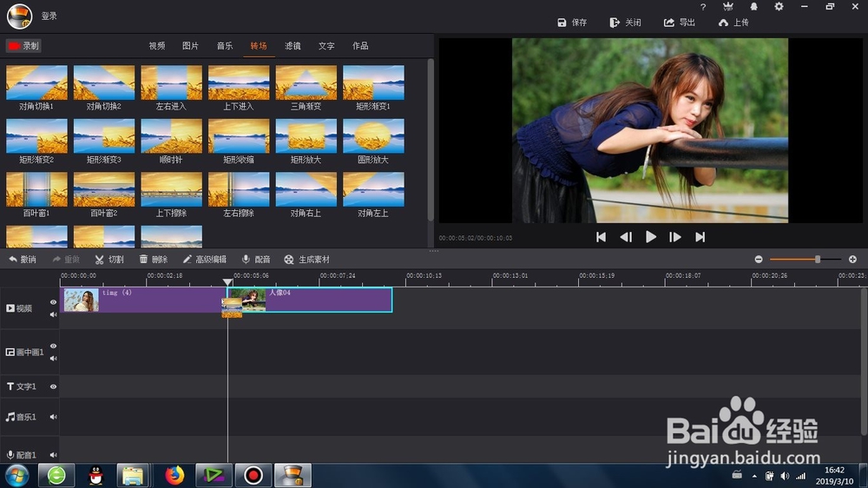Click the 配音 voiceover microphone tool

coord(256,260)
